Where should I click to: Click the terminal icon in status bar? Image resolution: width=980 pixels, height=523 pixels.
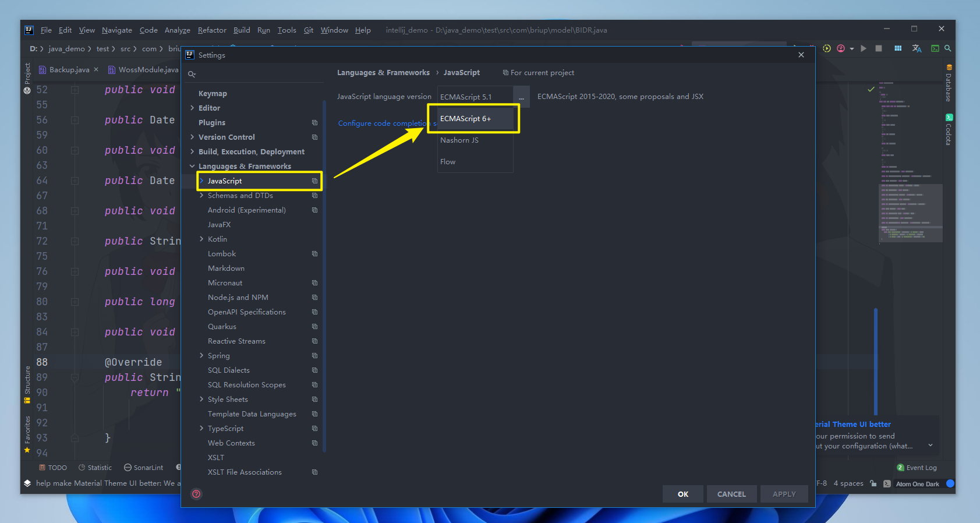click(x=887, y=483)
